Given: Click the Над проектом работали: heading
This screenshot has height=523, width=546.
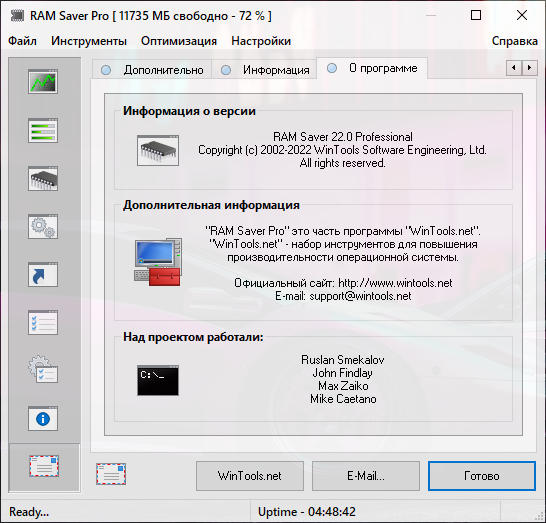Looking at the screenshot, I should coord(193,337).
